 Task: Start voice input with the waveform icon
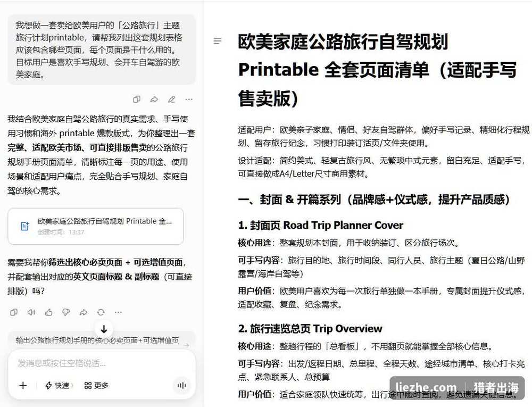pyautogui.click(x=181, y=385)
